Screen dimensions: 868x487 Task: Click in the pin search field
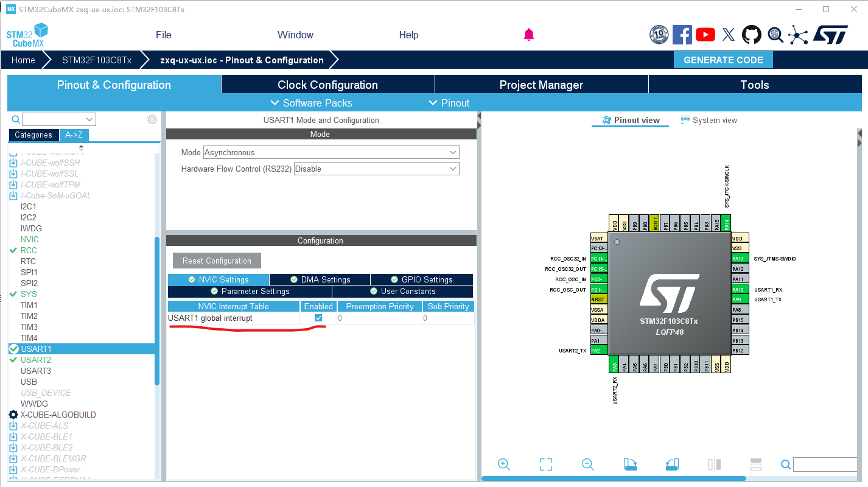point(825,464)
